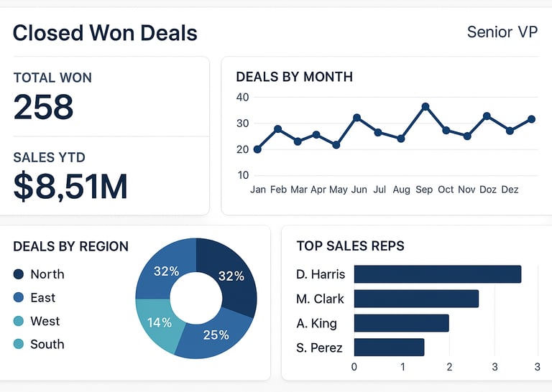Select the S. Perez bar

click(389, 347)
